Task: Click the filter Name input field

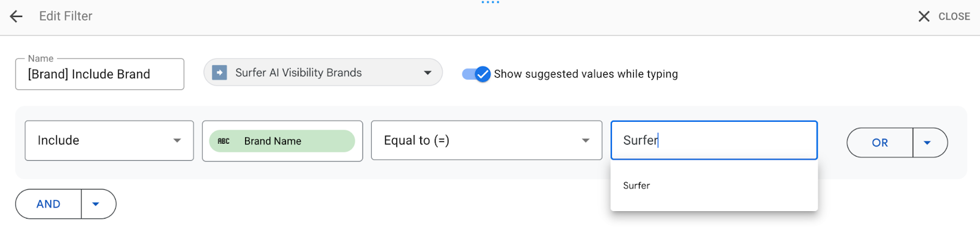Action: coord(99,75)
